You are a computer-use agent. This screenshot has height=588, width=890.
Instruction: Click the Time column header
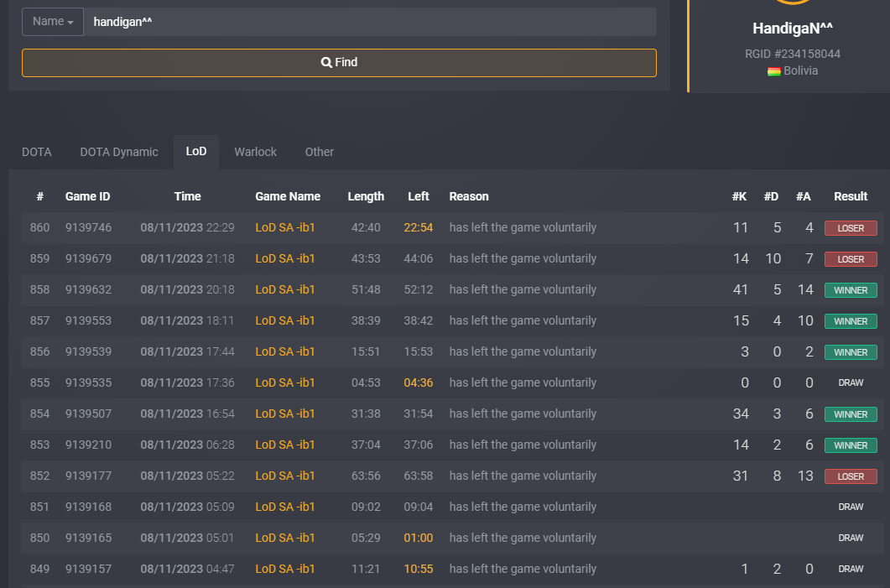point(187,196)
